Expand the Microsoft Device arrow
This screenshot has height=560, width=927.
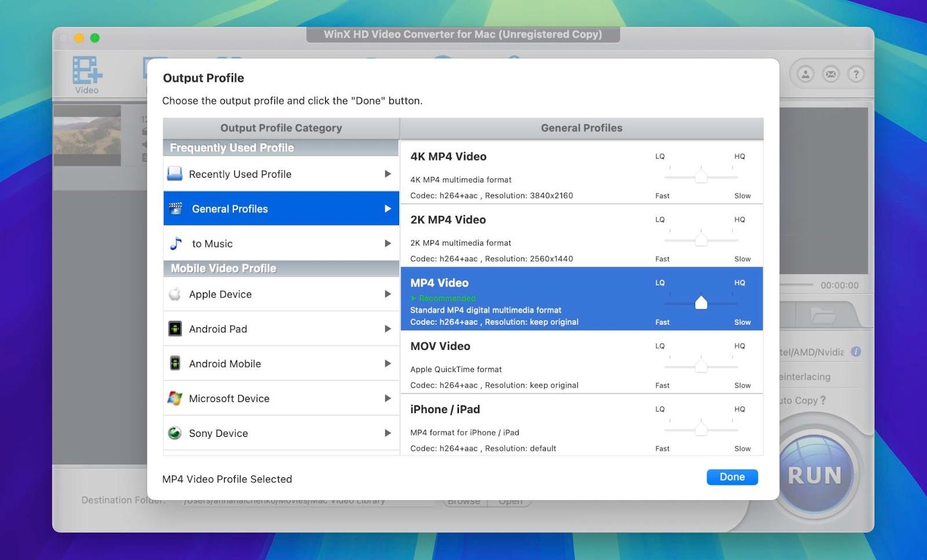pyautogui.click(x=388, y=398)
